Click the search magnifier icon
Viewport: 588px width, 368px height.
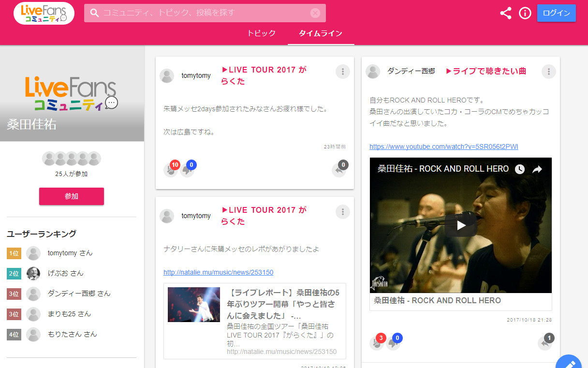coord(94,13)
